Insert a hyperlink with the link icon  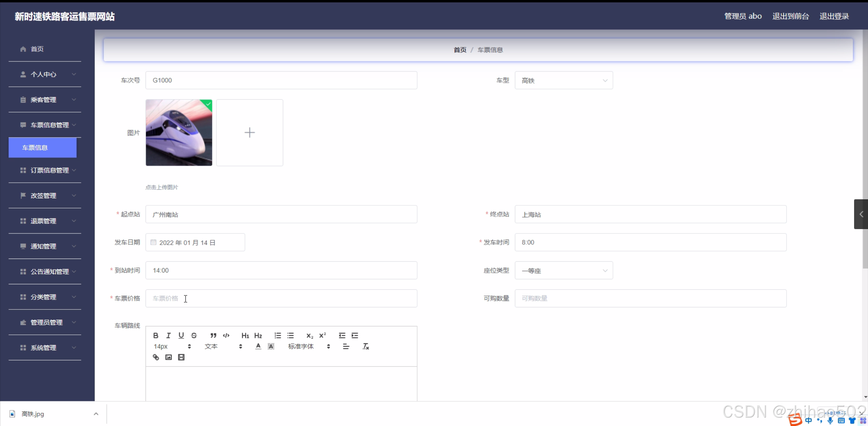point(156,357)
